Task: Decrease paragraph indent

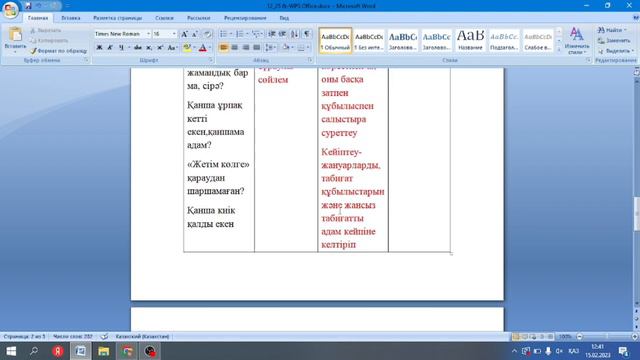Action: (271, 34)
